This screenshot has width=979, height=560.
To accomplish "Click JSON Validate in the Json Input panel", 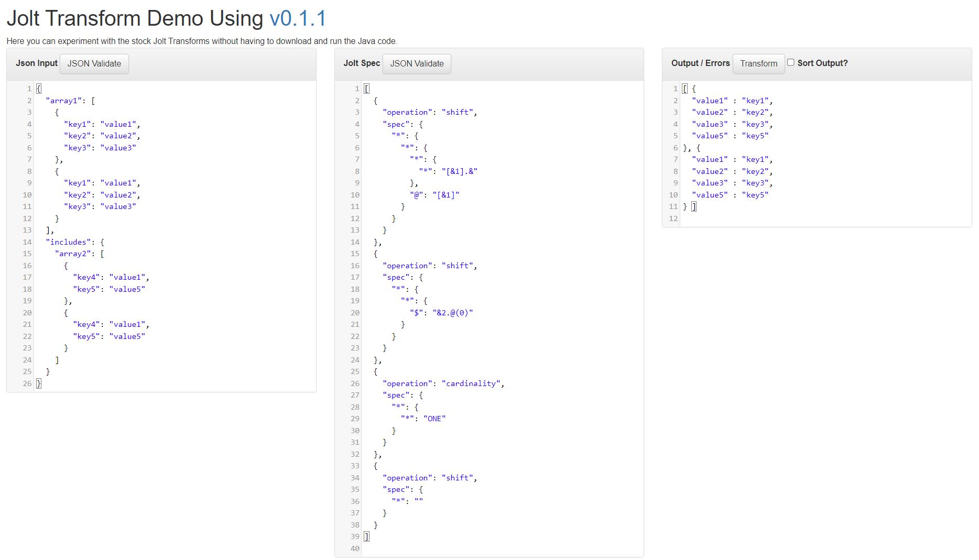I will click(x=94, y=63).
